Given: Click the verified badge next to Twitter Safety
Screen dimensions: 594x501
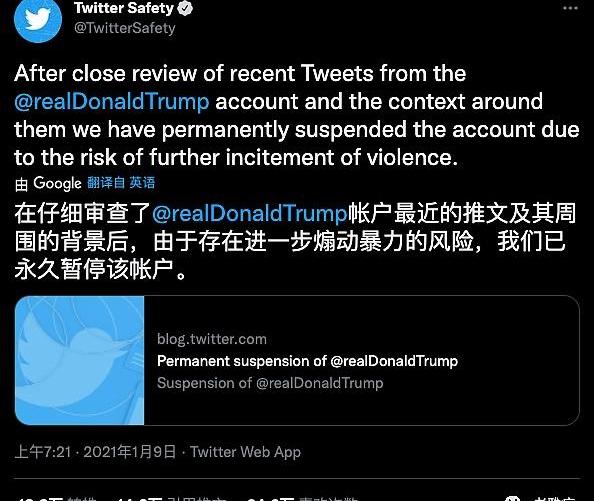Looking at the screenshot, I should point(185,9).
